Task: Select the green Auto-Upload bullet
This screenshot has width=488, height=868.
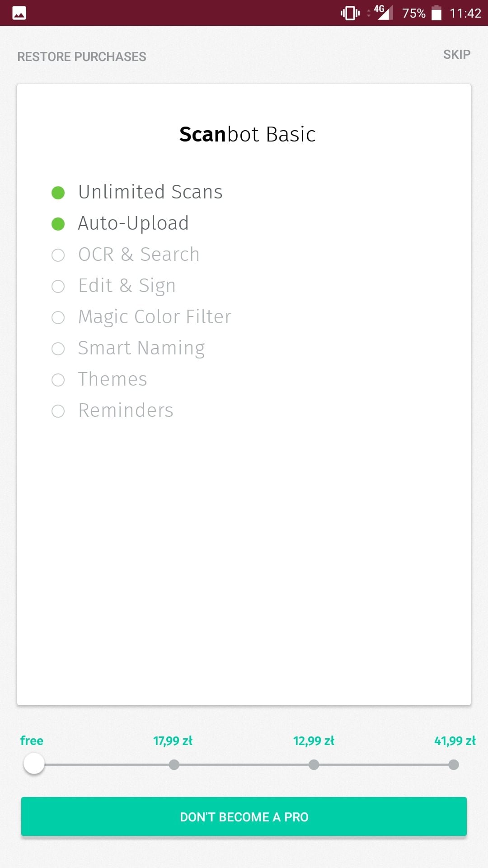Action: tap(58, 224)
